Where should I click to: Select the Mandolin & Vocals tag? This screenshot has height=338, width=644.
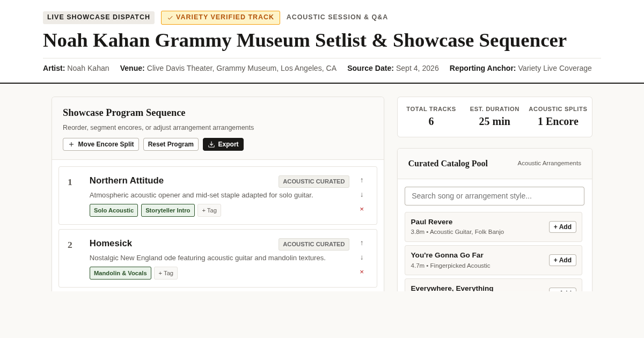coord(120,273)
